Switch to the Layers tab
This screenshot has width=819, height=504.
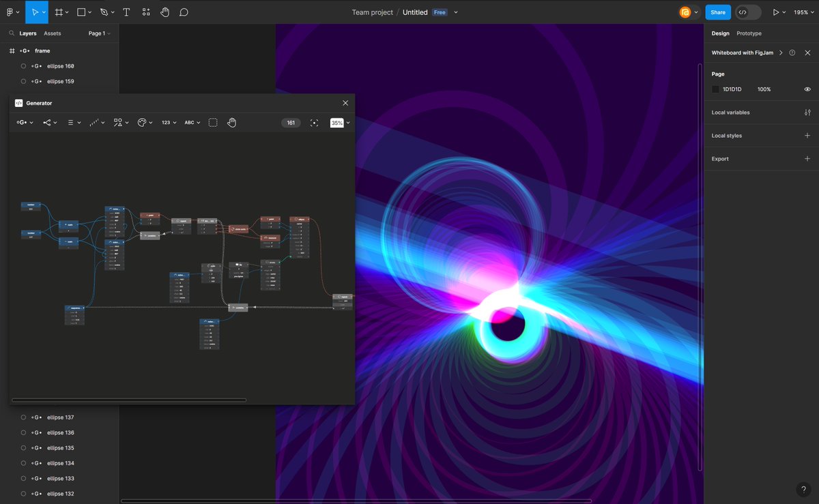(x=28, y=33)
